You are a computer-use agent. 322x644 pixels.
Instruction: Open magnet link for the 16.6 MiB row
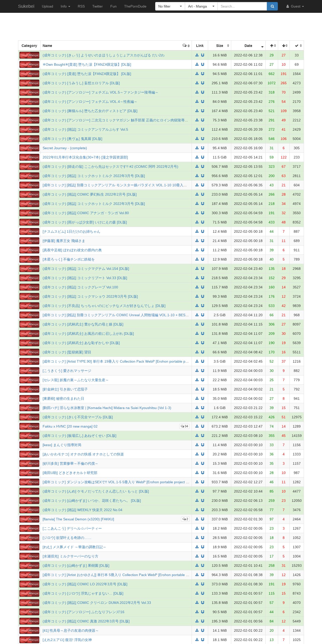click(203, 55)
